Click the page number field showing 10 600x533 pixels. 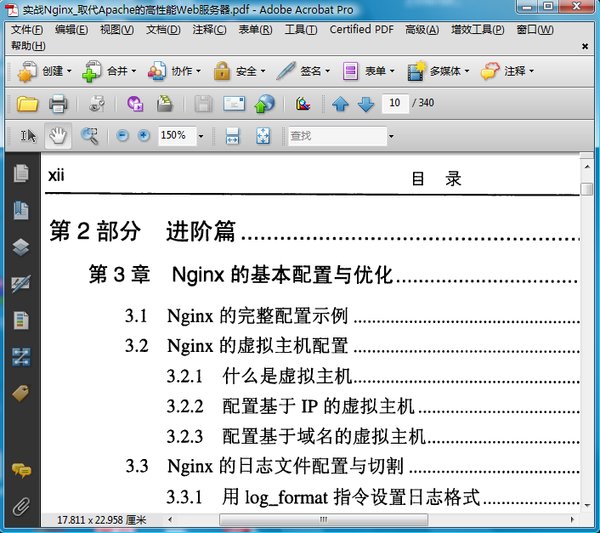tap(395, 103)
